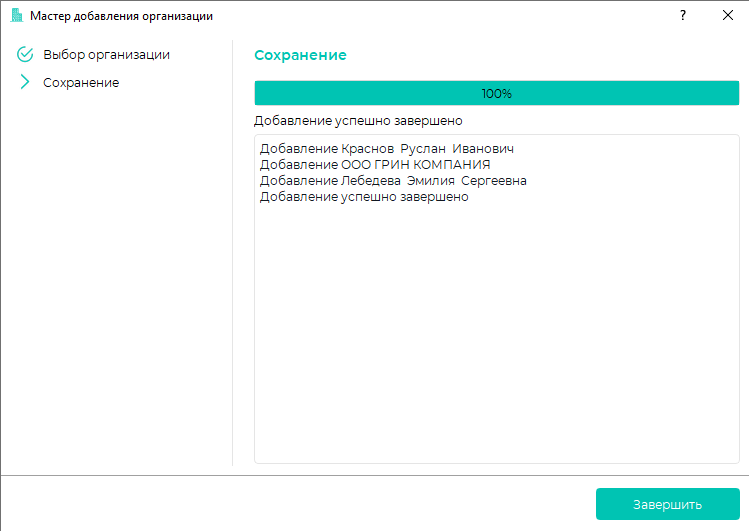Viewport: 749px width, 531px height.
Task: Click the last line inside the log box
Action: (364, 197)
